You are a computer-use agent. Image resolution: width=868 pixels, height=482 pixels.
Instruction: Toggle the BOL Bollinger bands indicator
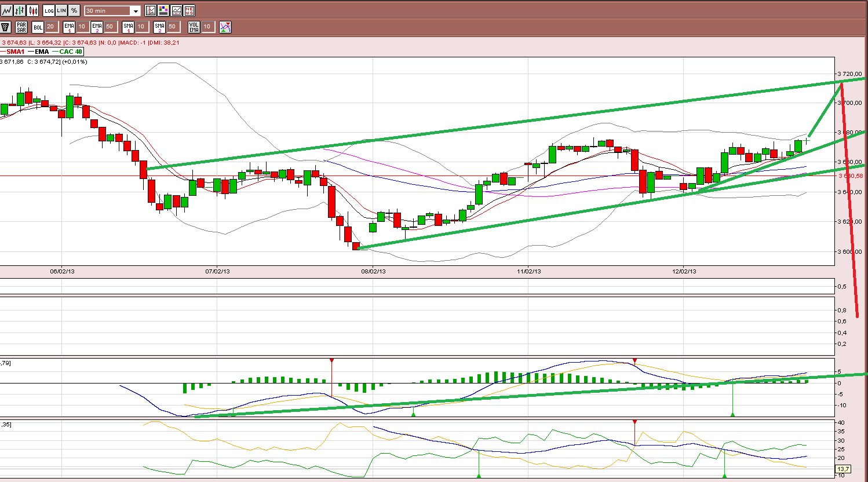[x=38, y=27]
